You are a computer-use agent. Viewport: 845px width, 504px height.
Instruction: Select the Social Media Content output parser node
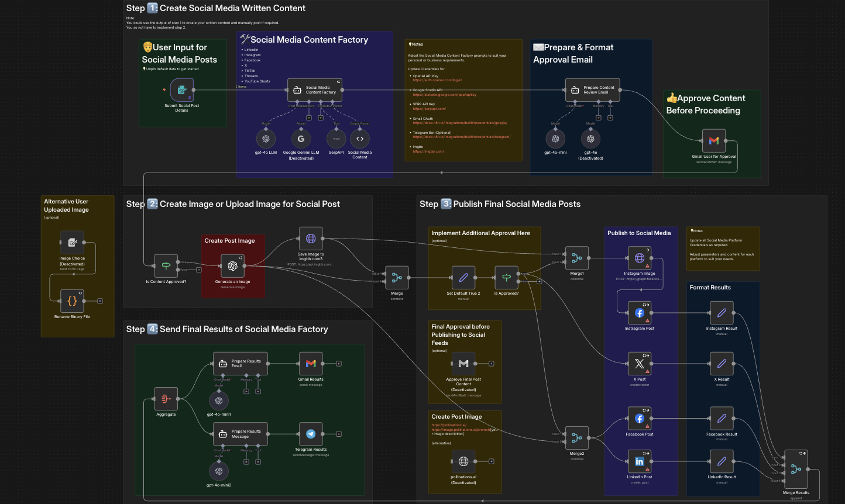tap(361, 140)
